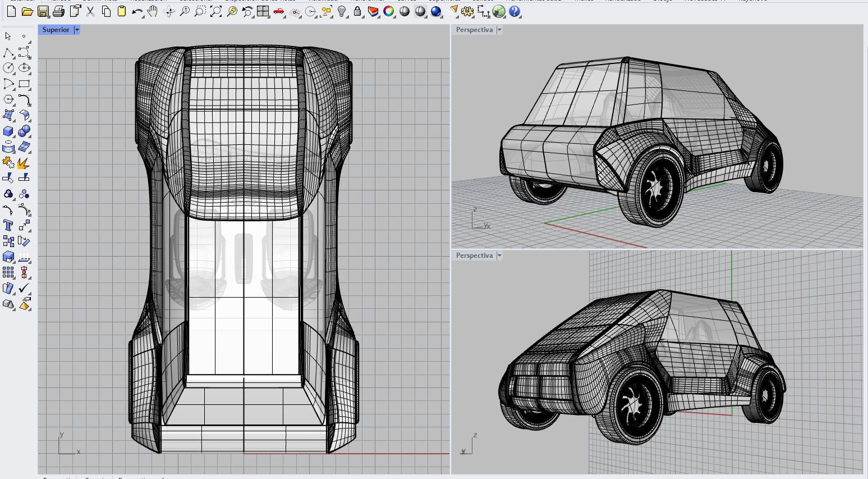Select the Trim tool
Screen dimensions: 868x479
click(x=8, y=178)
